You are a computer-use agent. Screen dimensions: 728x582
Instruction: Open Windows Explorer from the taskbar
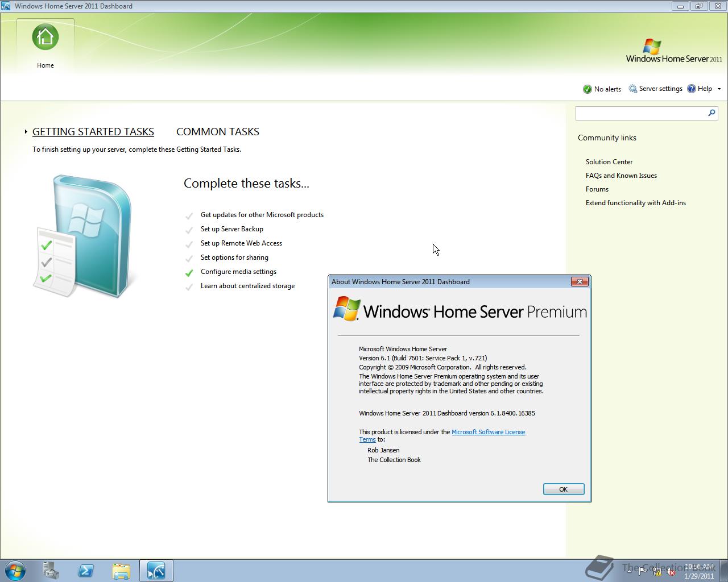coord(121,570)
